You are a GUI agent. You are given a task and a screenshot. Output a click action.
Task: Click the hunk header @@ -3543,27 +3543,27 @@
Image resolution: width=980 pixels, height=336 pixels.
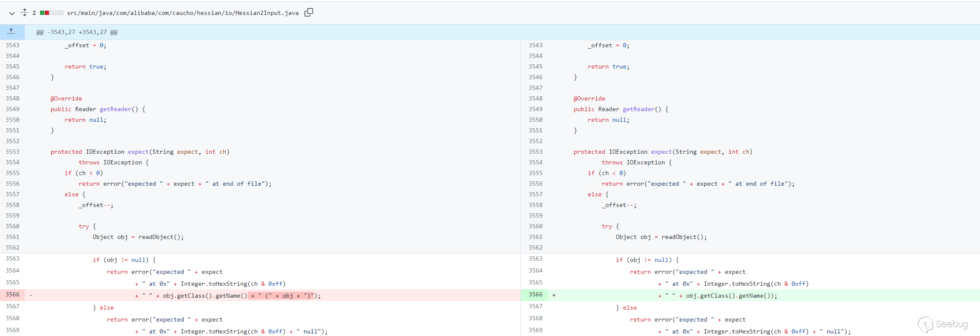pyautogui.click(x=77, y=32)
